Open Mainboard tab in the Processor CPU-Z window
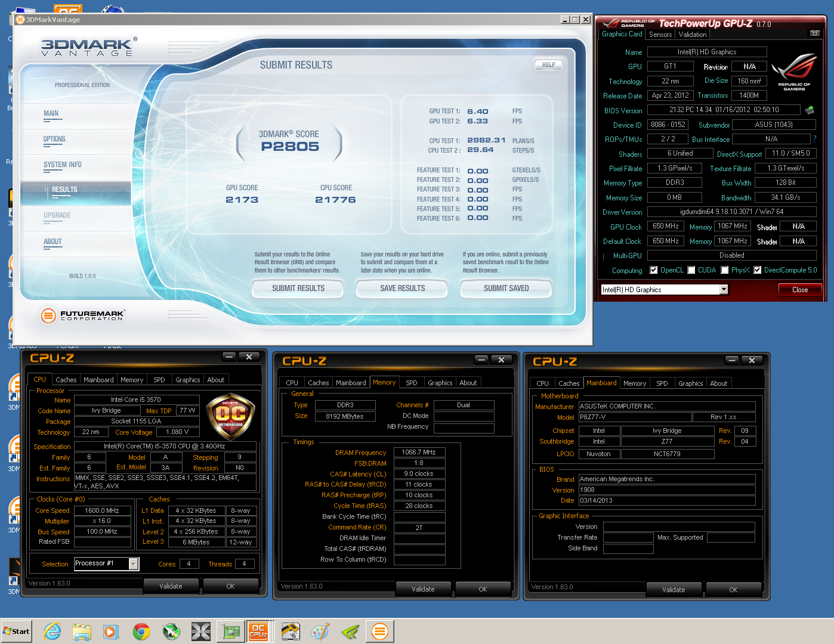Image resolution: width=834 pixels, height=644 pixels. 98,380
